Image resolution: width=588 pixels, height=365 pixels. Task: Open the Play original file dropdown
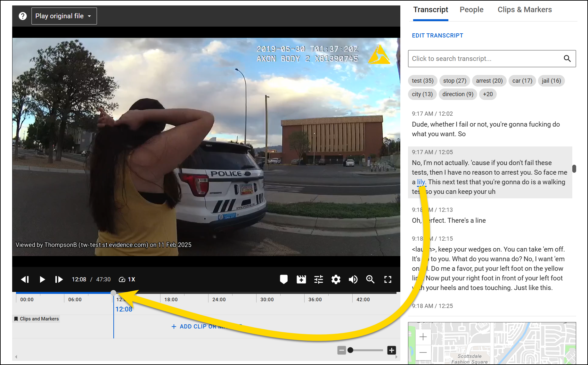[x=64, y=16]
